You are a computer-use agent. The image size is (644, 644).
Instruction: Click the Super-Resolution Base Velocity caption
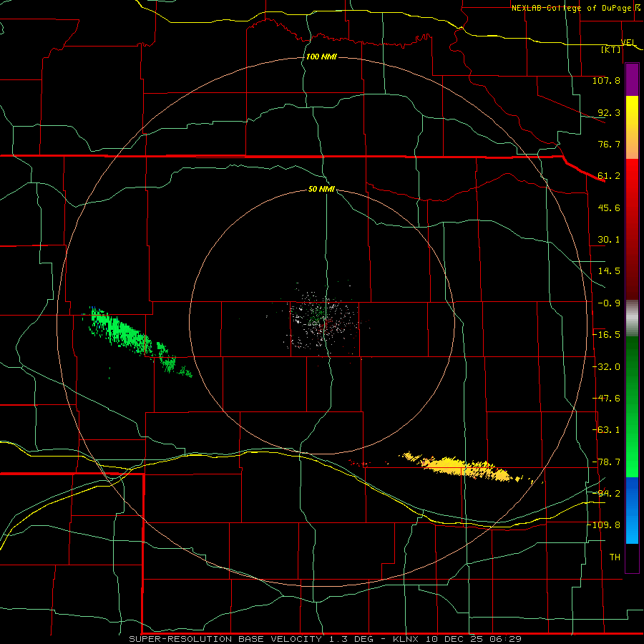pyautogui.click(x=325, y=639)
